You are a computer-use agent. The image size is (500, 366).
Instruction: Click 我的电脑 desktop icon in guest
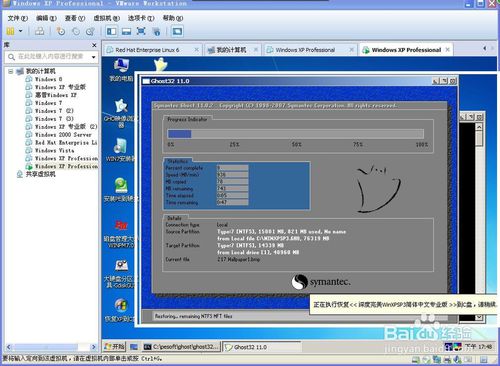(x=121, y=70)
